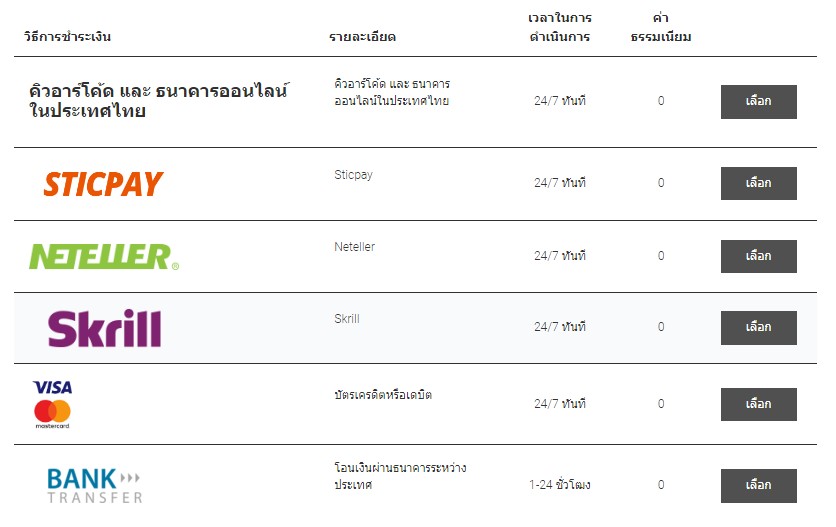This screenshot has width=836, height=527.
Task: Click the Neteller logo
Action: 104,257
